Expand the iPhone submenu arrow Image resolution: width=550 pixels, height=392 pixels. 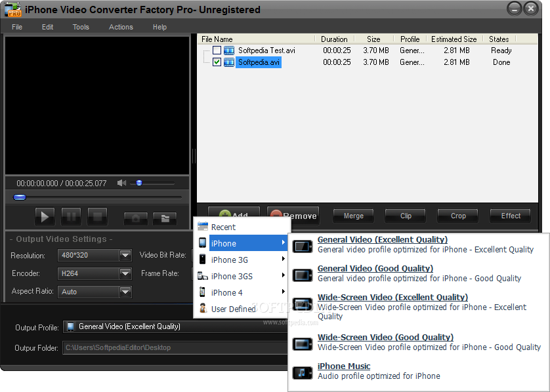(284, 243)
